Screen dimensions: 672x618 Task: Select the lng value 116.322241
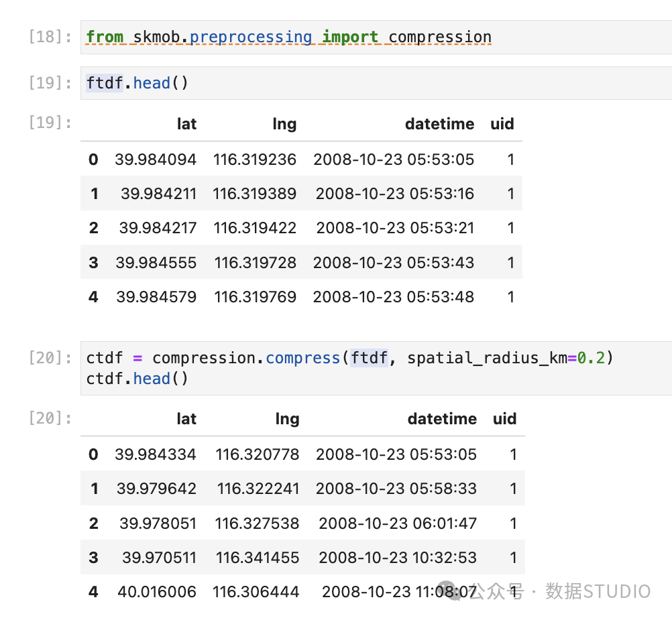click(x=258, y=489)
